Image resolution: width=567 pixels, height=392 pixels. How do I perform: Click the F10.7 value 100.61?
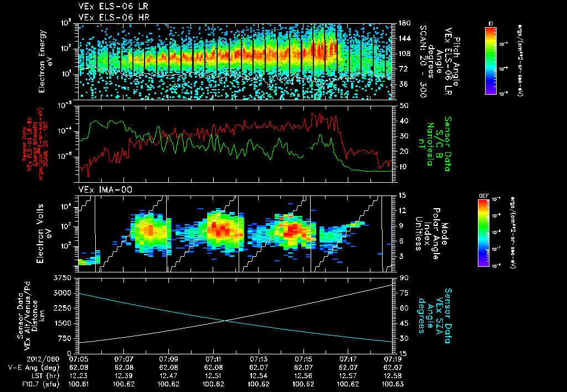tap(79, 384)
